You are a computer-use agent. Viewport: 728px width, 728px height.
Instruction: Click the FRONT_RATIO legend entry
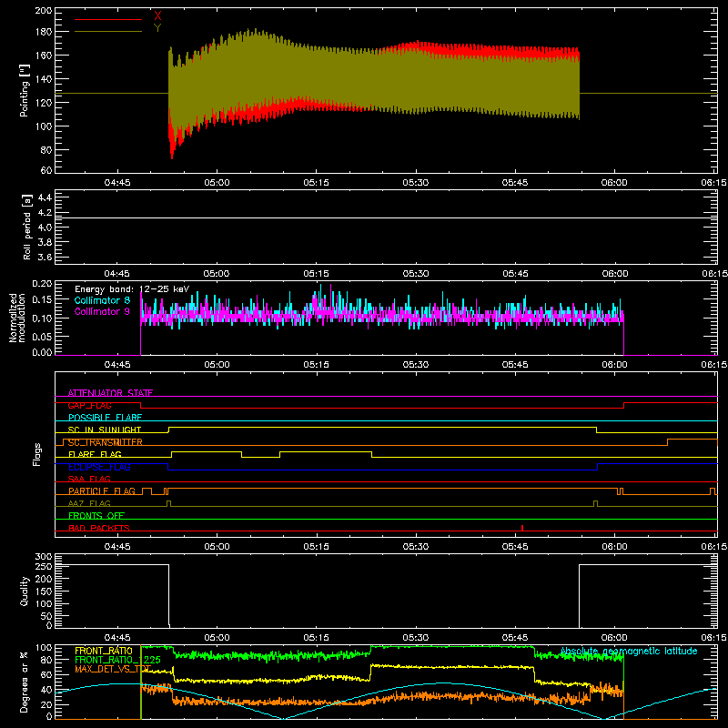pyautogui.click(x=104, y=651)
